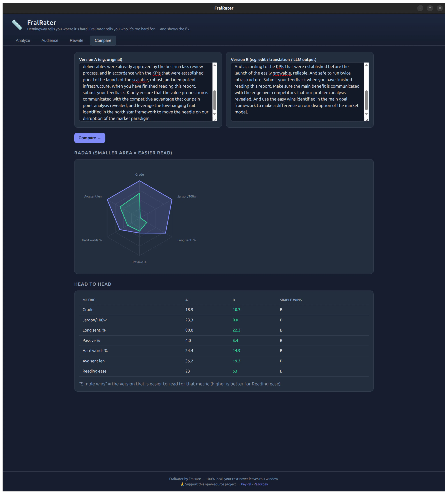448x494 pixels.
Task: Maximize the FralRater window
Action: coord(430,8)
